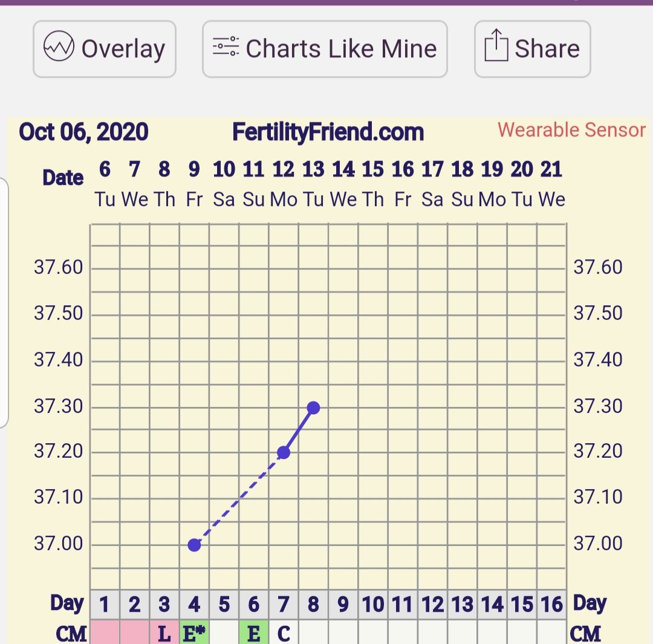This screenshot has height=644, width=653.
Task: Click the Overlay waveform icon
Action: tap(59, 48)
